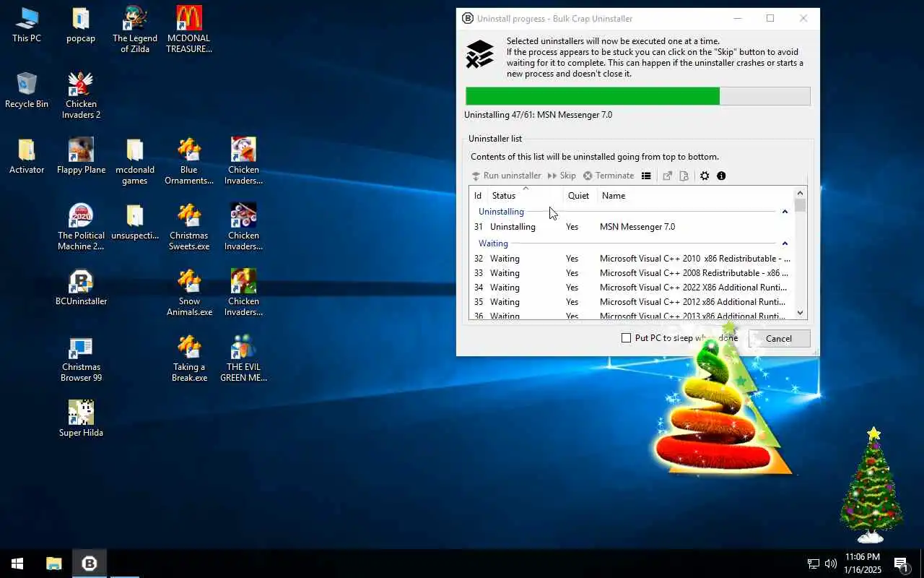The image size is (924, 578).
Task: Collapse the Uninstalling group
Action: click(x=785, y=212)
